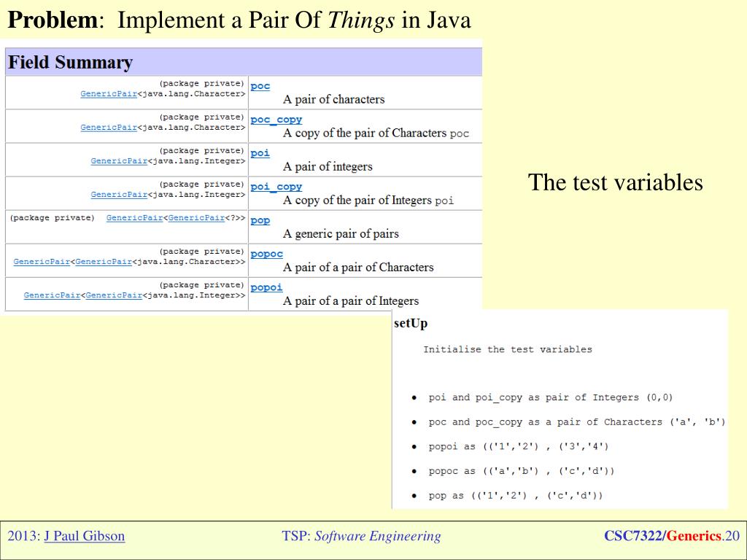Click the 'A pair of integers' description
The width and height of the screenshot is (747, 560).
click(328, 167)
